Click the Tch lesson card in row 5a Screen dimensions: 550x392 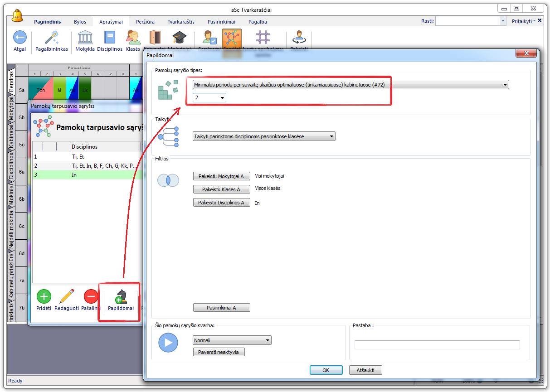pyautogui.click(x=41, y=90)
